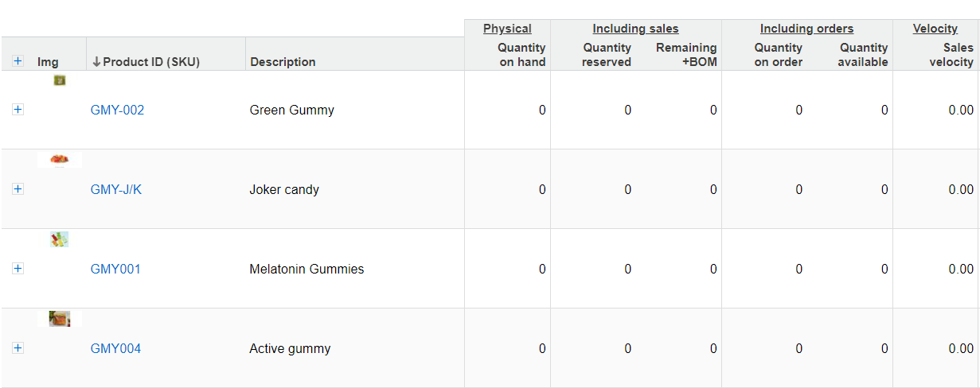Open the Active gummy product thumbnail
Viewport: 980px width, 388px height.
(x=59, y=319)
